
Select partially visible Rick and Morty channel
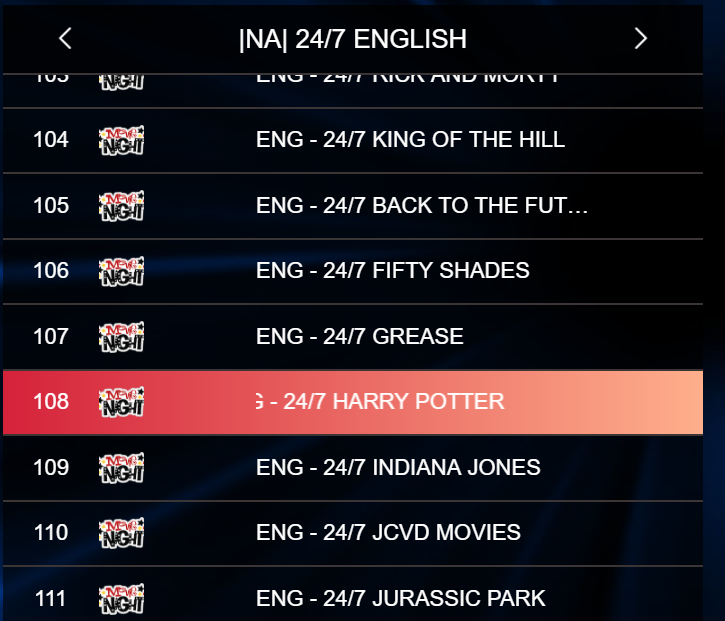353,91
